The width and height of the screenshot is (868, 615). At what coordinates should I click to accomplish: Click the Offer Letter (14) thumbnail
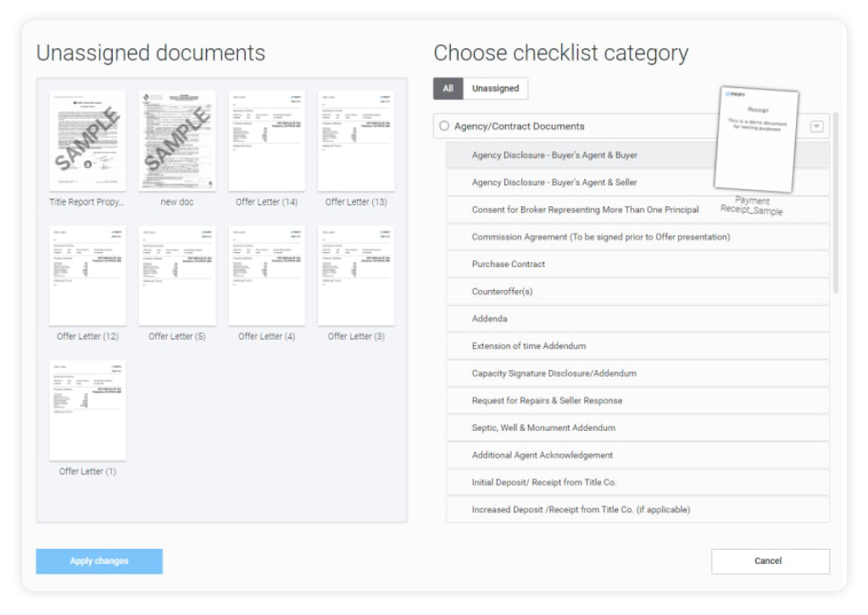pyautogui.click(x=266, y=141)
